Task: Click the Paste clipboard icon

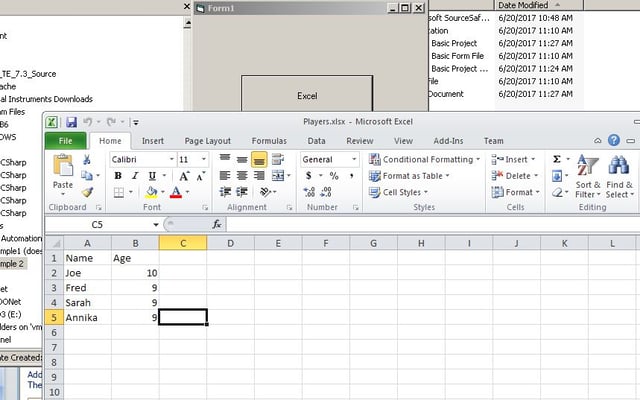Action: 63,165
